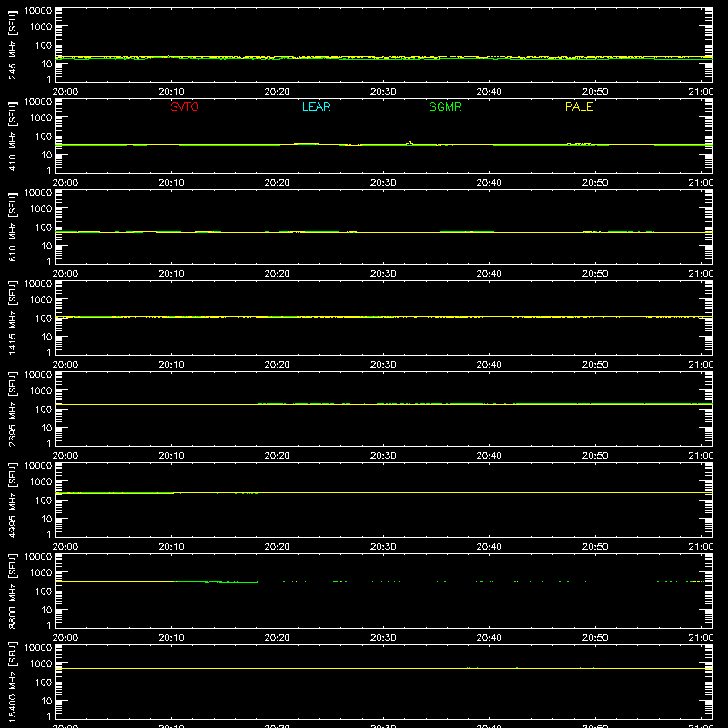The height and width of the screenshot is (728, 728).
Task: Click the 20:30 time label under the 610 MHz plot
Action: tap(383, 274)
